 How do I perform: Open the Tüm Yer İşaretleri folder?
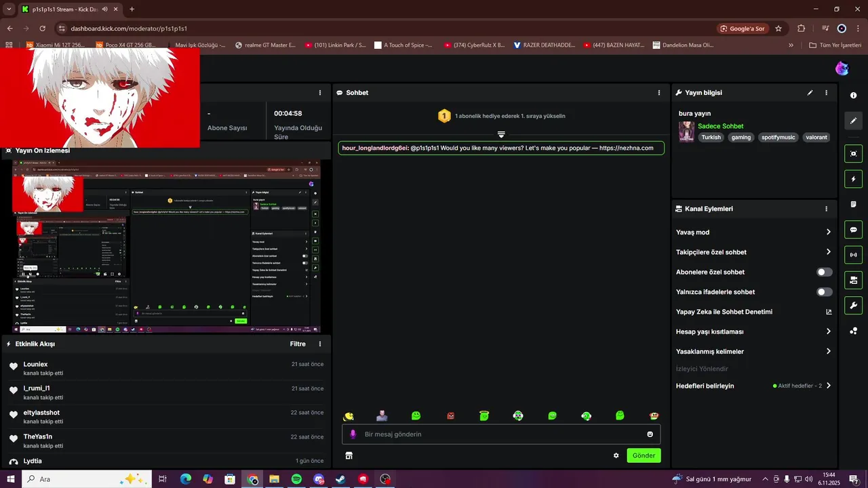835,45
